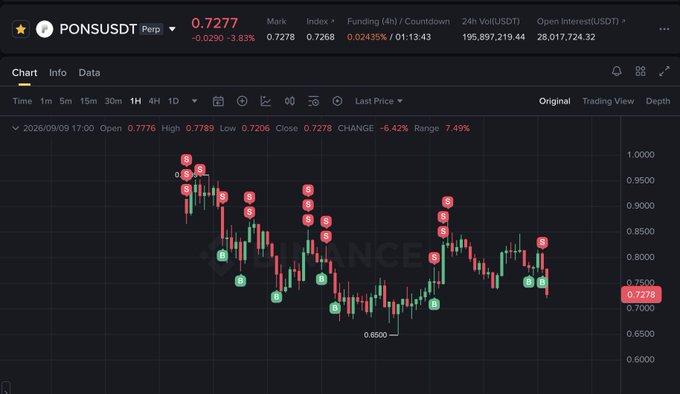680x394 pixels.
Task: Open price alerts with the bell icon
Action: pyautogui.click(x=616, y=71)
